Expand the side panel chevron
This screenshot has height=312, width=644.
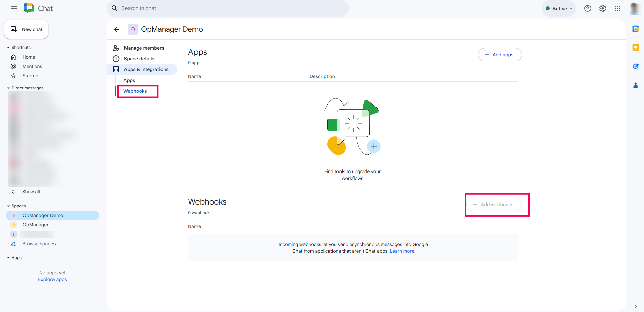point(636,307)
